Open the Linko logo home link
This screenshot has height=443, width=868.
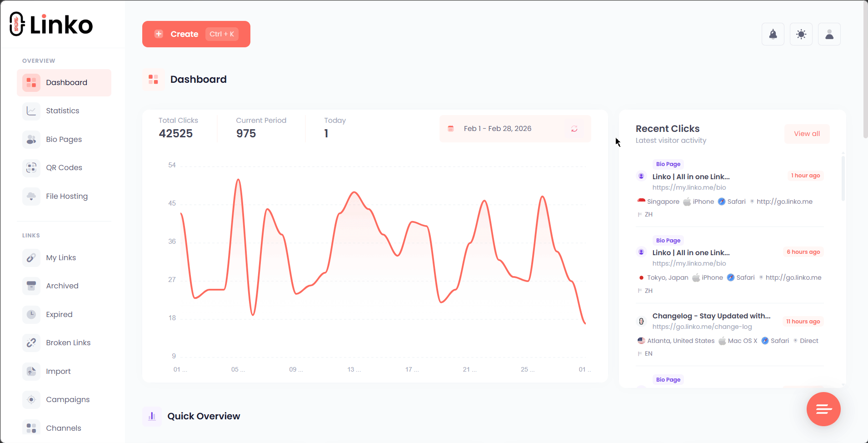pyautogui.click(x=50, y=24)
